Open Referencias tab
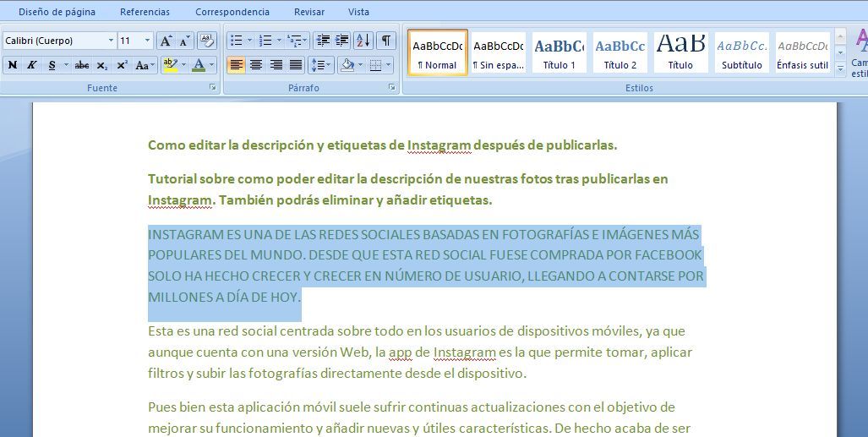The width and height of the screenshot is (868, 437). pyautogui.click(x=145, y=12)
